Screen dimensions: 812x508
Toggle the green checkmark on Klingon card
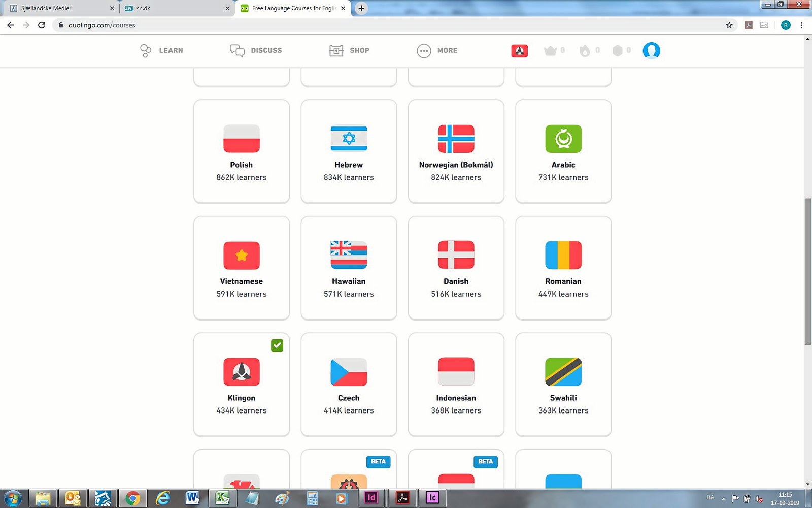pos(277,345)
